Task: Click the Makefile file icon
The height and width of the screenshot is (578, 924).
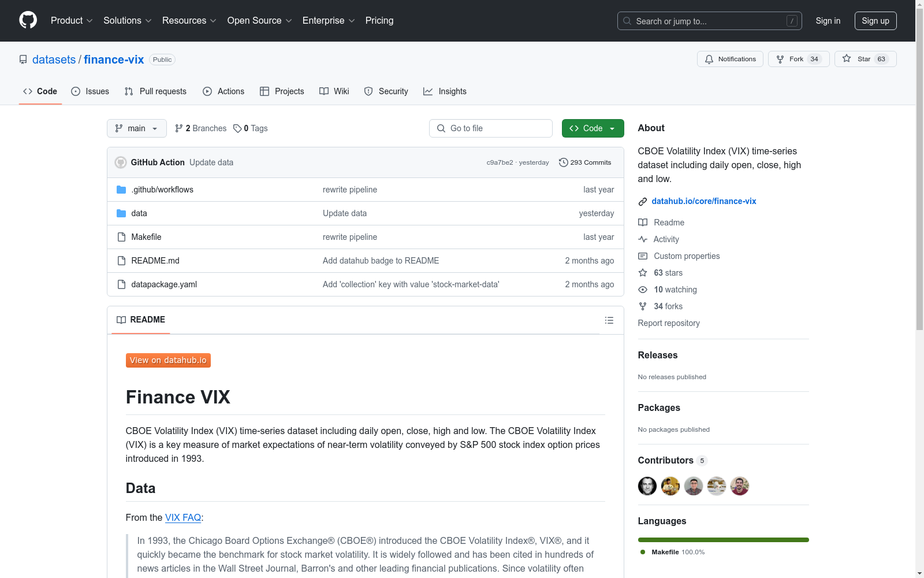Action: pyautogui.click(x=121, y=237)
